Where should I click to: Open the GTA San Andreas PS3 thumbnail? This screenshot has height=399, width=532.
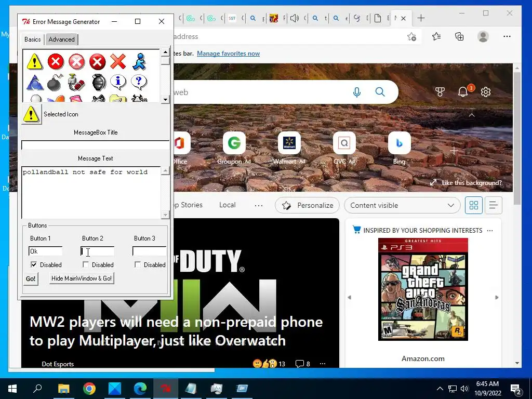[x=423, y=289]
